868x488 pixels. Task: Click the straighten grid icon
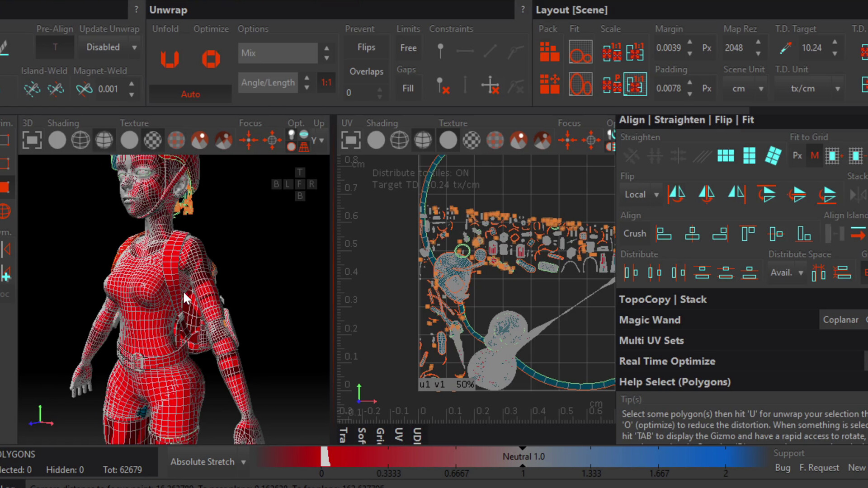pyautogui.click(x=726, y=156)
